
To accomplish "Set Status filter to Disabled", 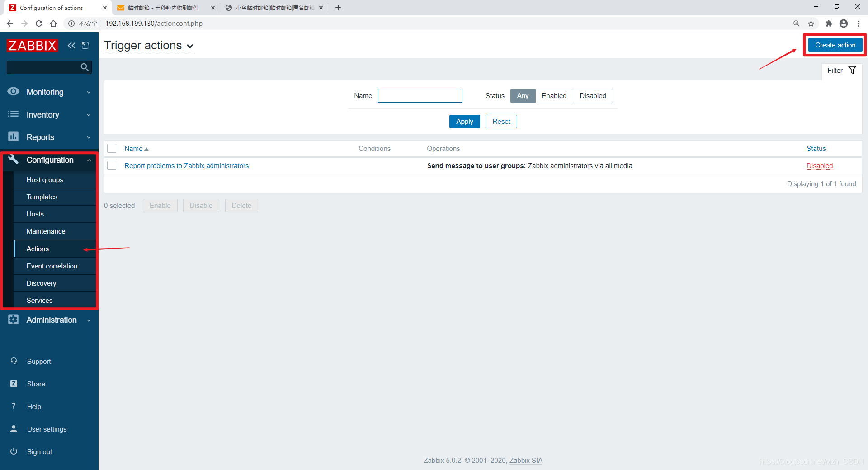I will (593, 96).
